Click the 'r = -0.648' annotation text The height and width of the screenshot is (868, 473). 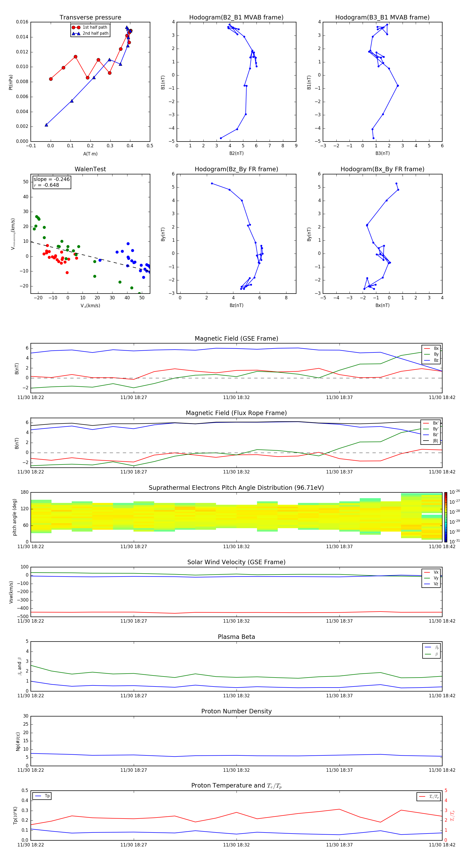47,185
